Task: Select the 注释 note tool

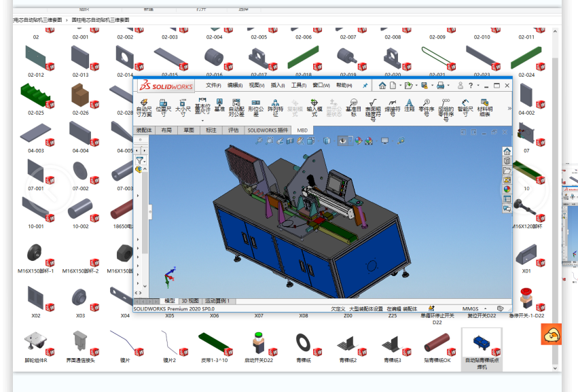Action: (410, 104)
